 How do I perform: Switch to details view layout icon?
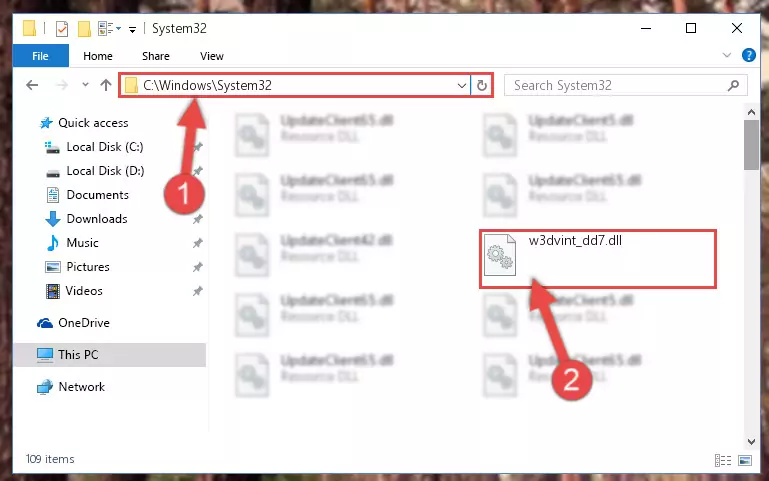tap(723, 460)
